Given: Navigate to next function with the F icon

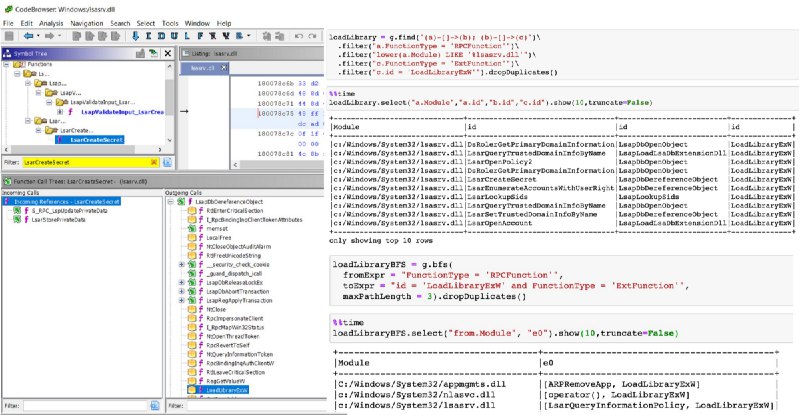Looking at the screenshot, I should (200, 36).
